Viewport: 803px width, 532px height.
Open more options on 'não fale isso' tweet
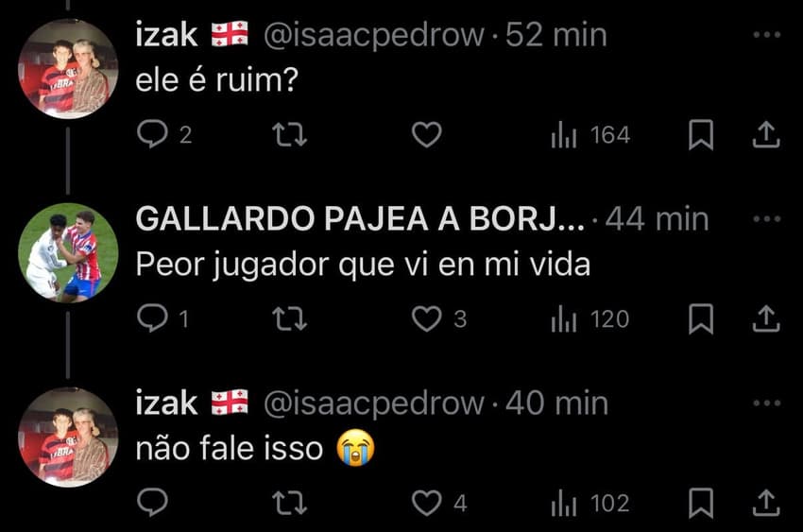767,403
